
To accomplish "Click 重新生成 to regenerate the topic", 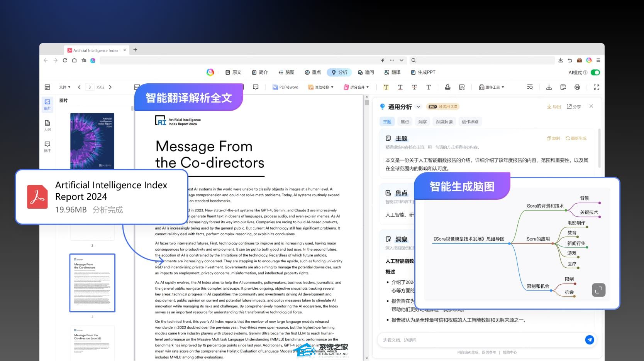I will click(576, 138).
